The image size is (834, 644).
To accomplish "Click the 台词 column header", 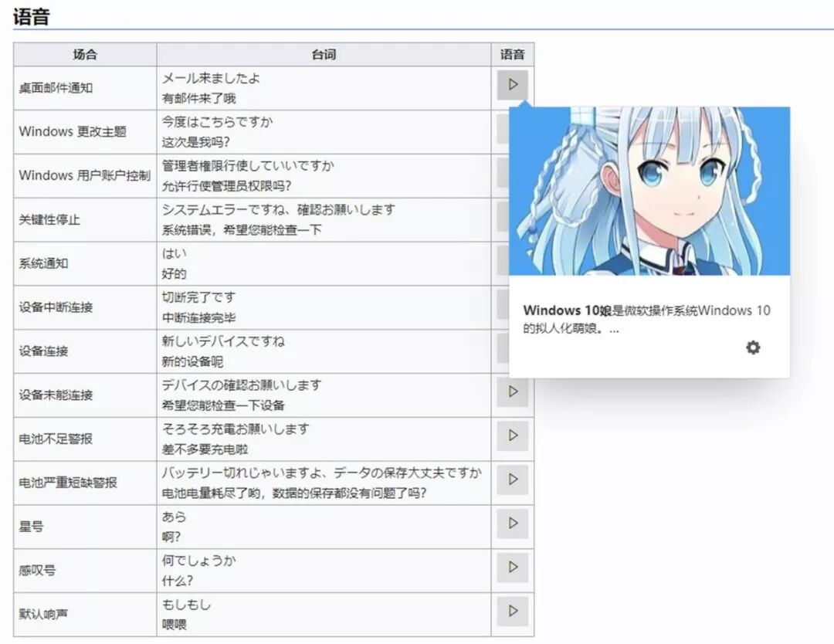I will click(324, 54).
